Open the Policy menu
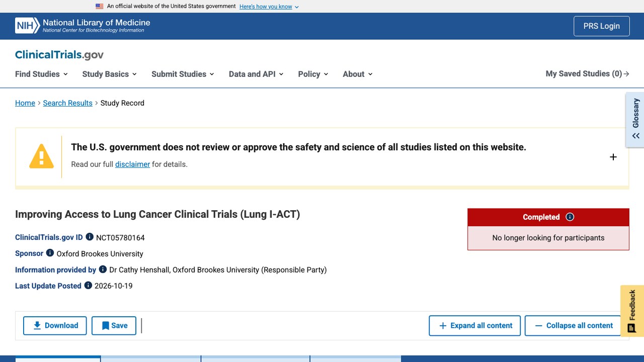 tap(313, 74)
